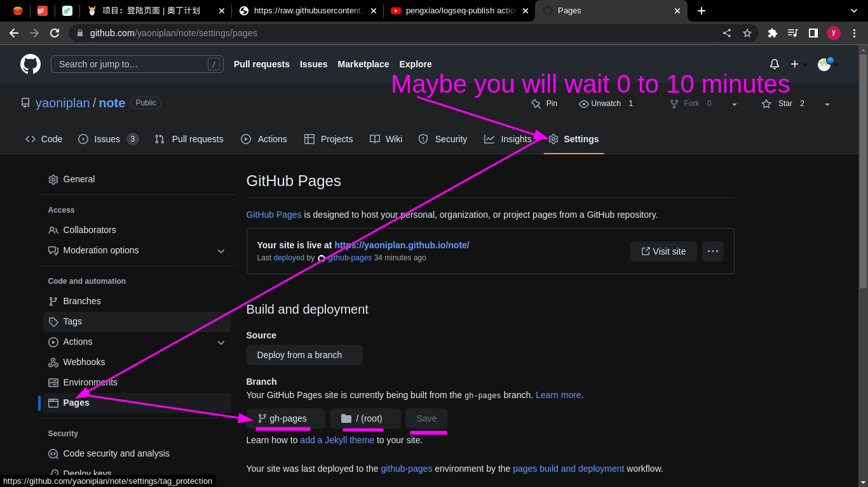The width and height of the screenshot is (868, 487).
Task: Open a new browser tab
Action: [x=702, y=11]
